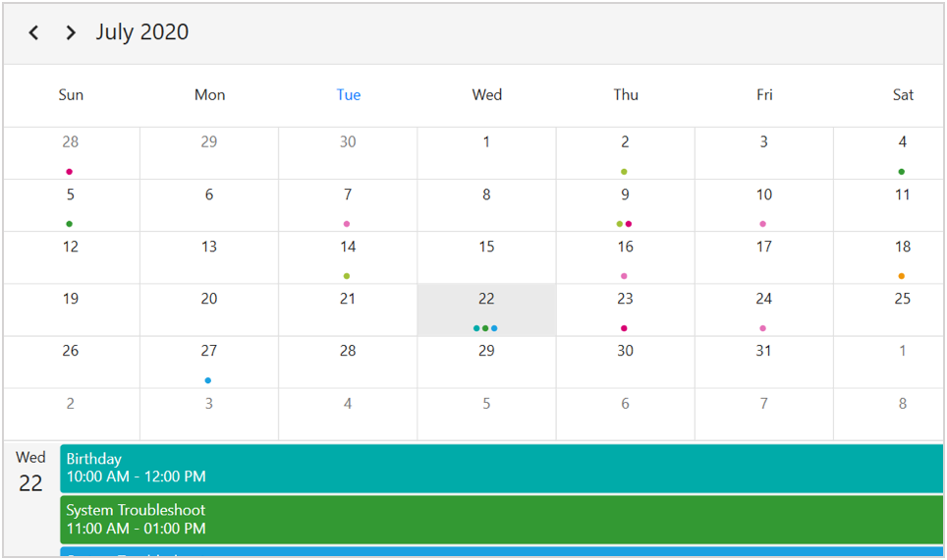Select June 29 leading date cell
The width and height of the screenshot is (947, 560).
(209, 153)
